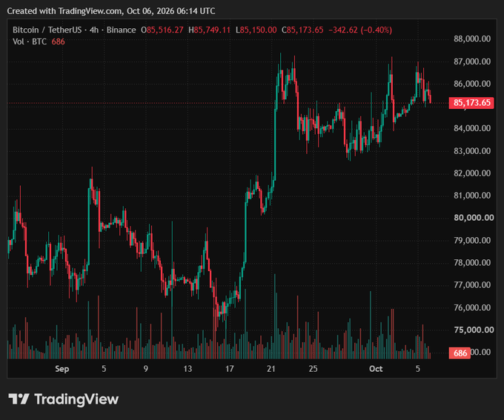Click the 13 date label on time axis
The height and width of the screenshot is (420, 504).
click(188, 369)
